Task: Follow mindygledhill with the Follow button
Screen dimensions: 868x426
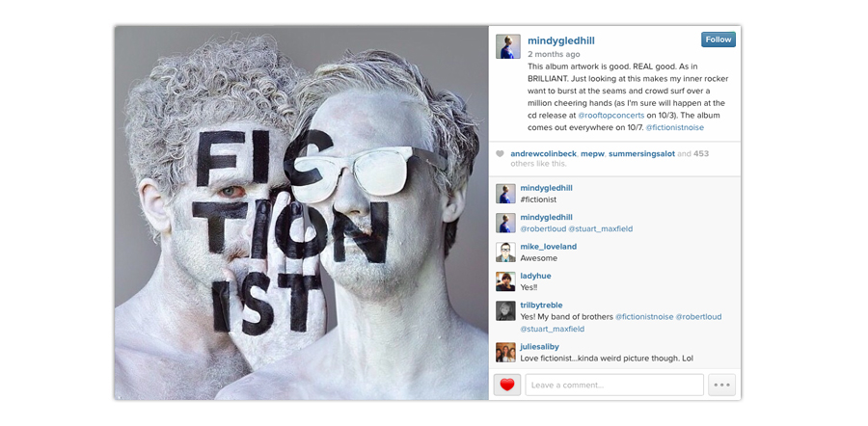Action: pyautogui.click(x=718, y=40)
